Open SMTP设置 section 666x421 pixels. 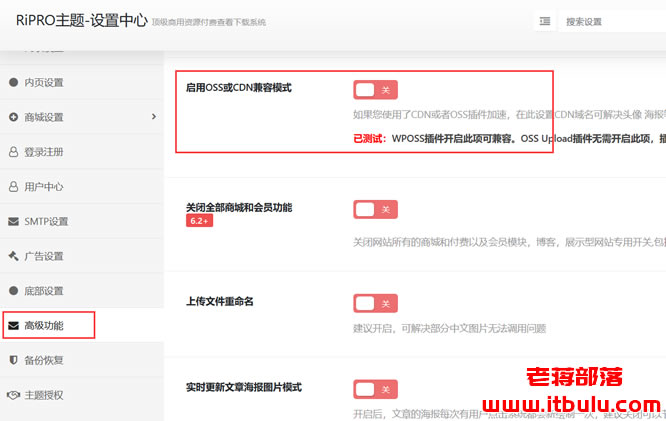(82, 221)
